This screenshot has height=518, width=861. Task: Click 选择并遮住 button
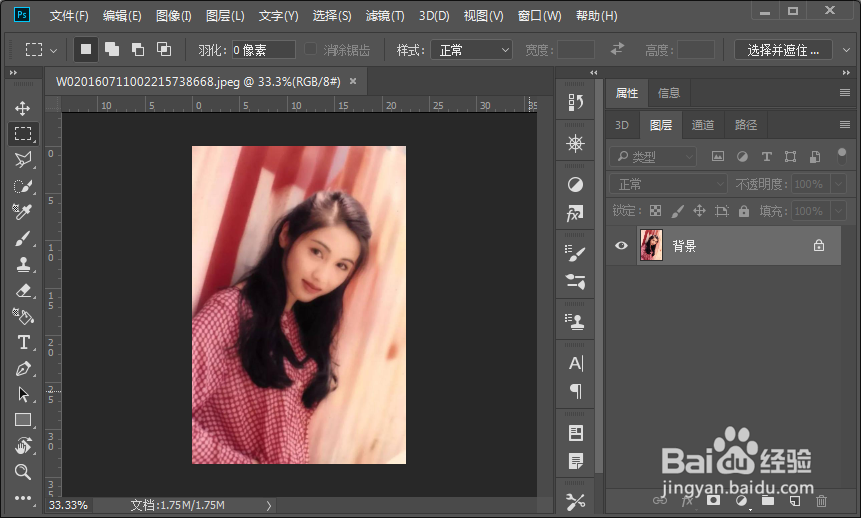tap(783, 50)
